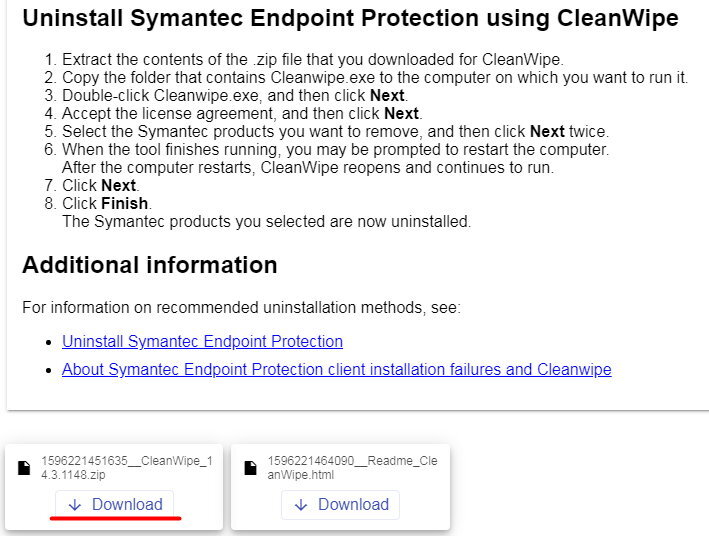The height and width of the screenshot is (536, 709).
Task: Download the Readme_CleanWipe.html file
Action: coord(341,505)
